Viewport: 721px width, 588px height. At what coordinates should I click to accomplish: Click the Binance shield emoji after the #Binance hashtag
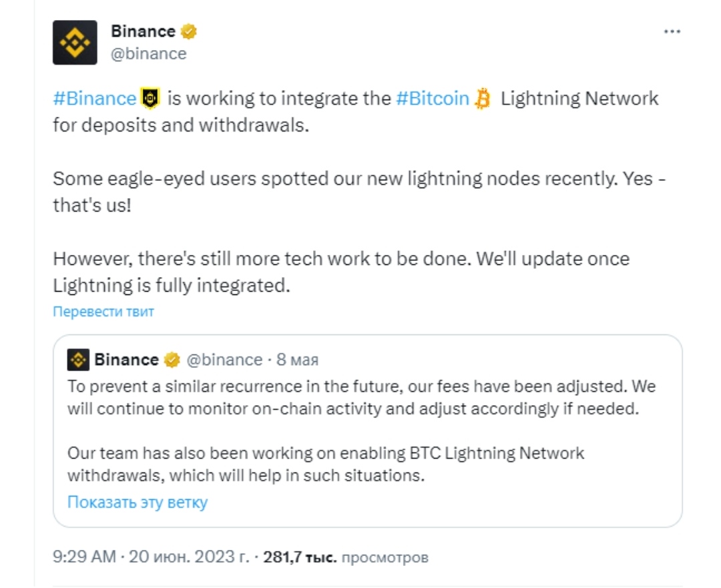(x=150, y=99)
